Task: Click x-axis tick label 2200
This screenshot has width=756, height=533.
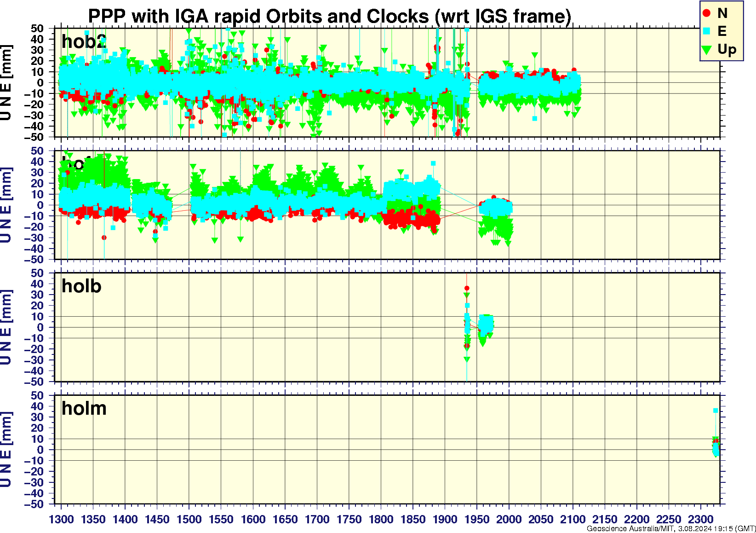Action: (637, 519)
